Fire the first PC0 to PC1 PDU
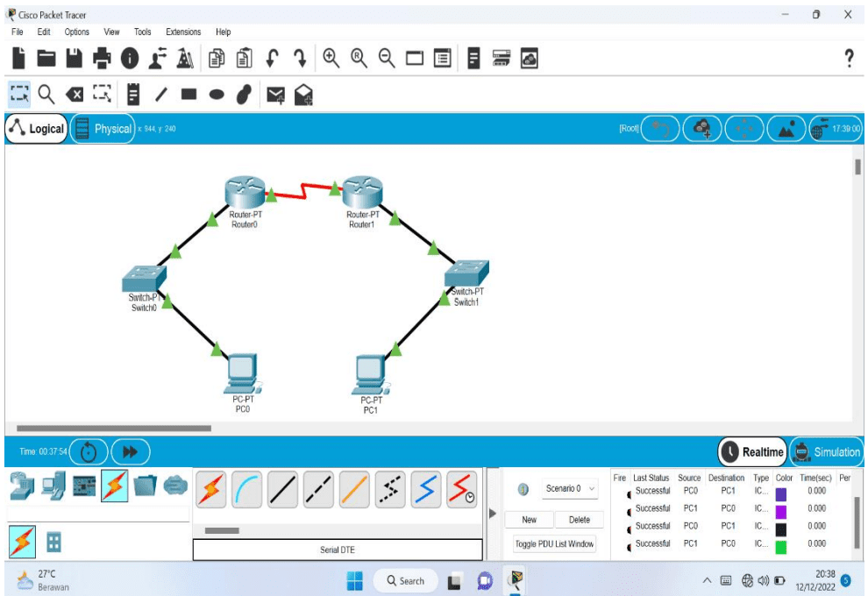This screenshot has width=868, height=596. coord(629,493)
